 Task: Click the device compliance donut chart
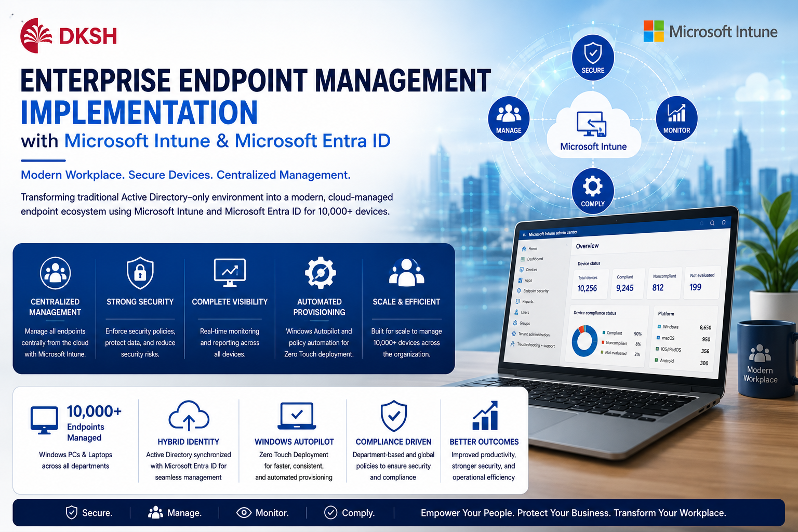584,341
